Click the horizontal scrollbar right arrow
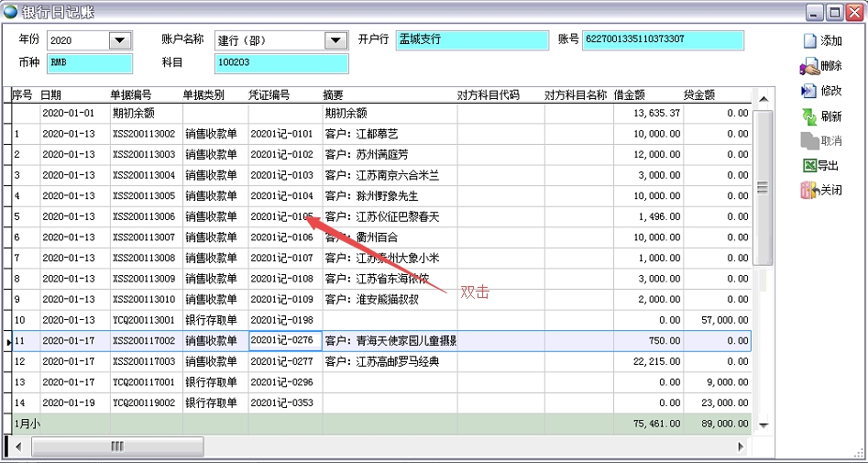This screenshot has width=868, height=463. point(742,446)
